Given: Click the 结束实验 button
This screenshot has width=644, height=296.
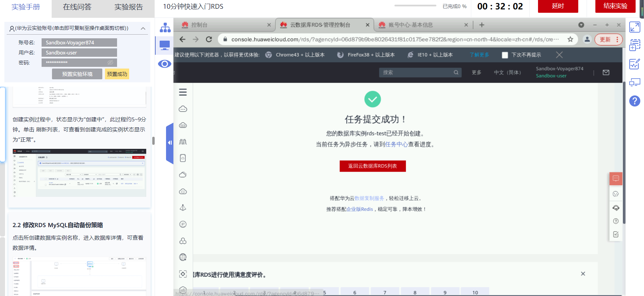Looking at the screenshot, I should [615, 6].
